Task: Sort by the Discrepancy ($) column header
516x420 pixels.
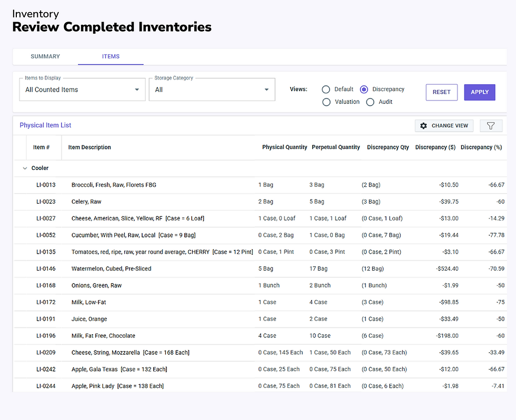Action: 435,147
